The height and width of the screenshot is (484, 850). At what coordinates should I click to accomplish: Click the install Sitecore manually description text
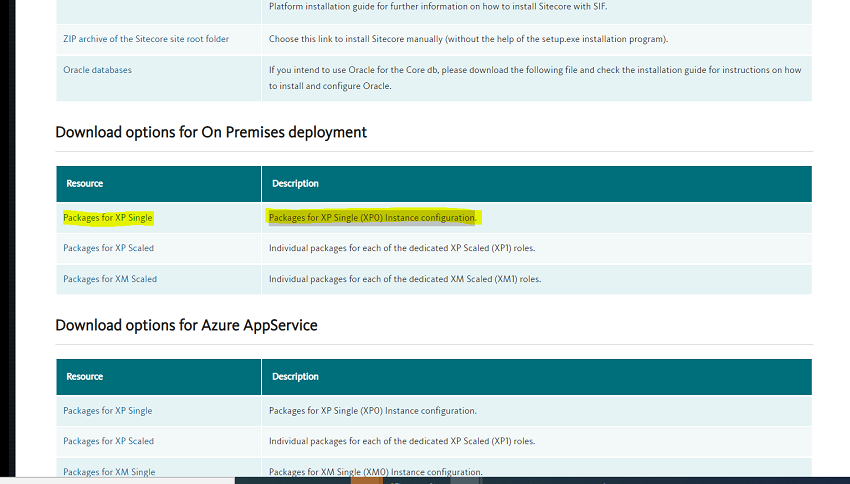468,39
